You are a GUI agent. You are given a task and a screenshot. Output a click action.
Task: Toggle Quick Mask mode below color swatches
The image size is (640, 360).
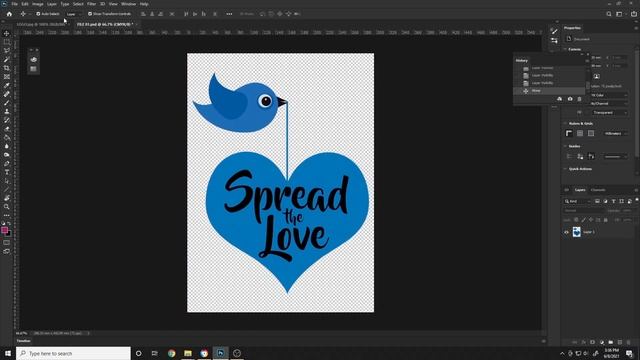click(x=7, y=242)
